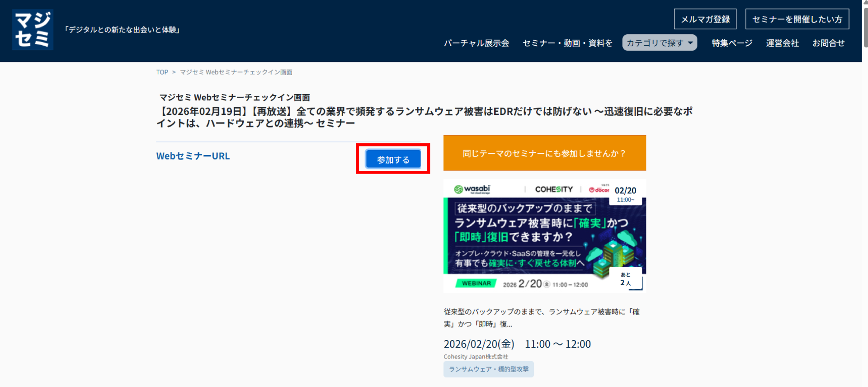Viewport: 868px width, 387px height.
Task: Expand the カテゴリで探す dropdown
Action: pos(655,43)
